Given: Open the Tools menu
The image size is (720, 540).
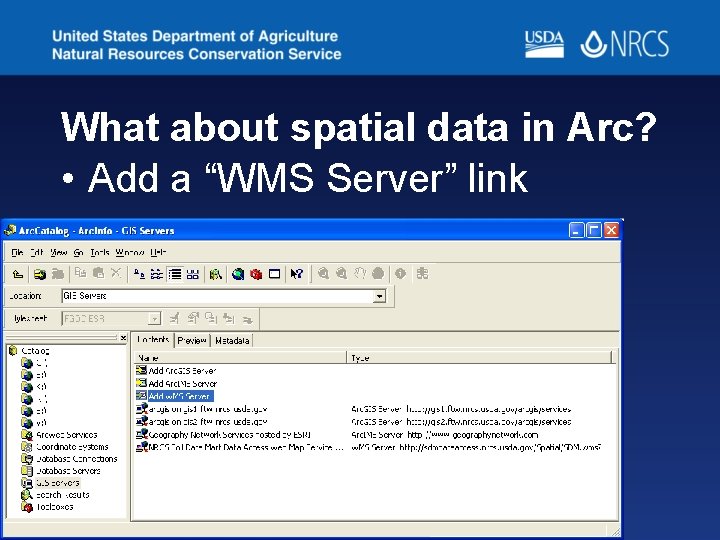Looking at the screenshot, I should pos(100,252).
